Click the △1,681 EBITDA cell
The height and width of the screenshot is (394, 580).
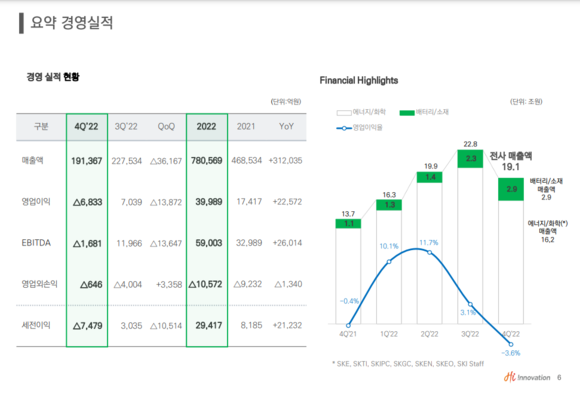tap(88, 243)
